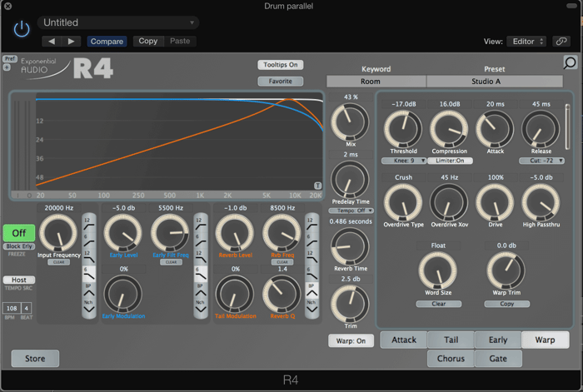The width and height of the screenshot is (583, 392).
Task: Switch to the Tail tab
Action: pyautogui.click(x=451, y=340)
